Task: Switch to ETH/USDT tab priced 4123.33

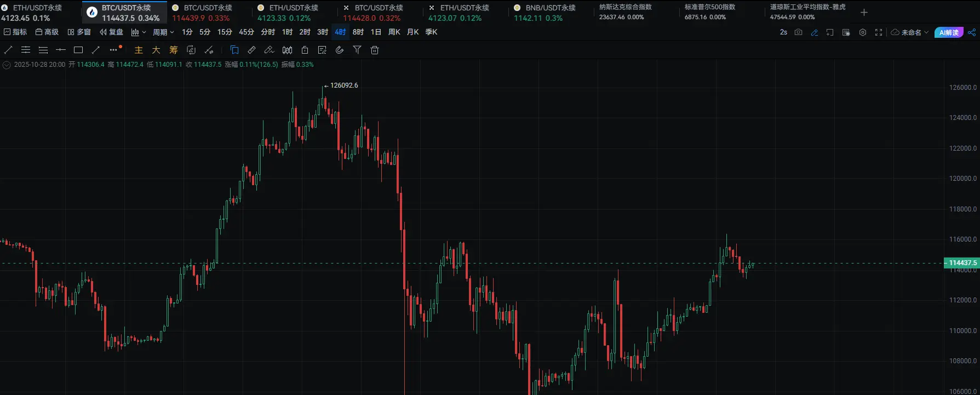Action: pos(294,13)
